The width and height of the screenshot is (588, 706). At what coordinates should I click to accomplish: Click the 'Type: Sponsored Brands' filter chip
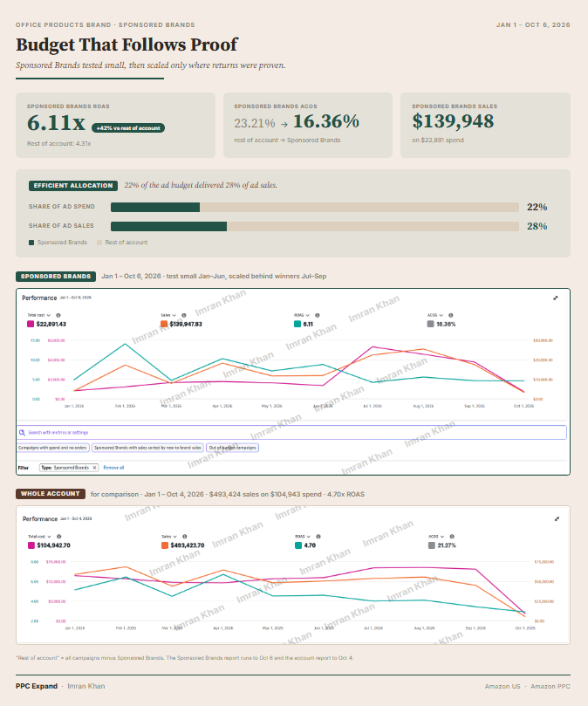pyautogui.click(x=68, y=468)
